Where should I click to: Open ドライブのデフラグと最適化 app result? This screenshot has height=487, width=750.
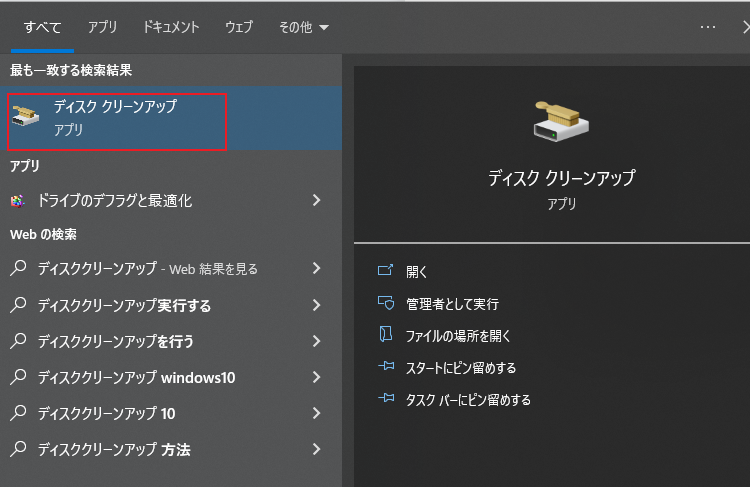[171, 201]
